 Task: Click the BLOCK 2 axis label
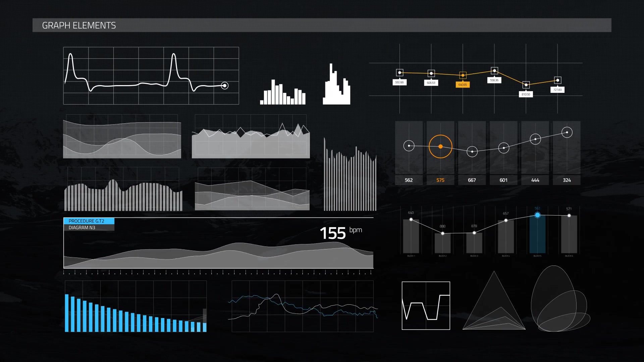point(442,256)
